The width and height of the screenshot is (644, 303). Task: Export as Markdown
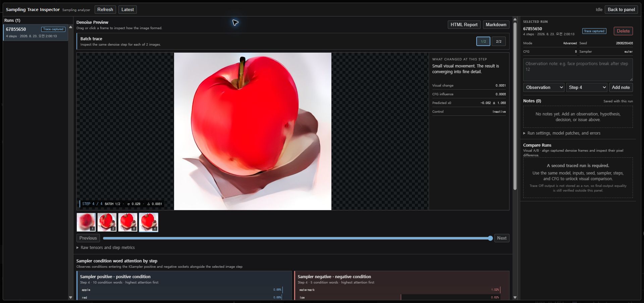point(496,25)
